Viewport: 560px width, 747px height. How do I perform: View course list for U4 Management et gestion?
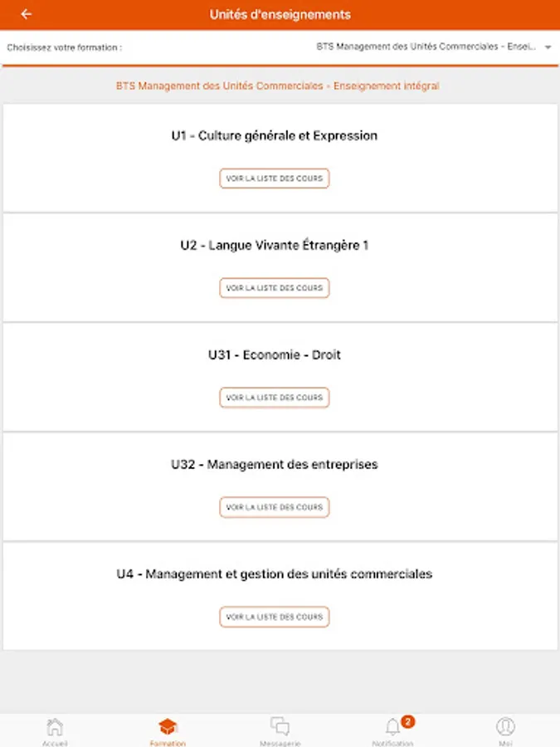coord(275,617)
